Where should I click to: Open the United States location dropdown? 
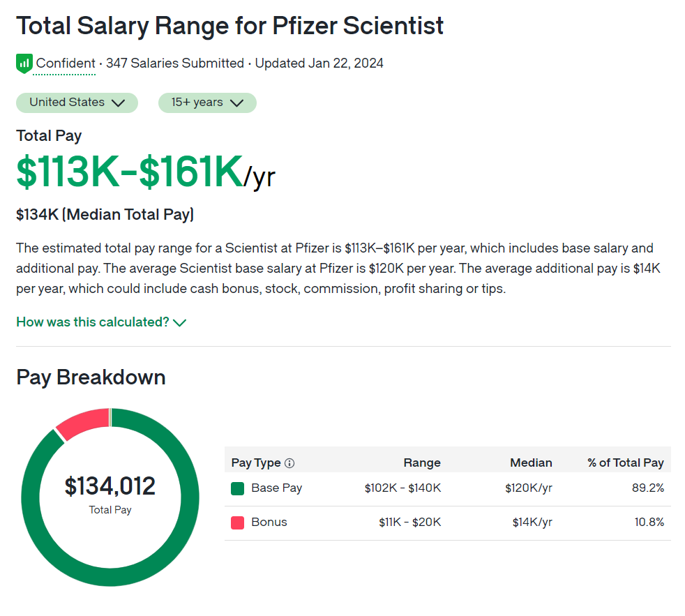(x=77, y=103)
